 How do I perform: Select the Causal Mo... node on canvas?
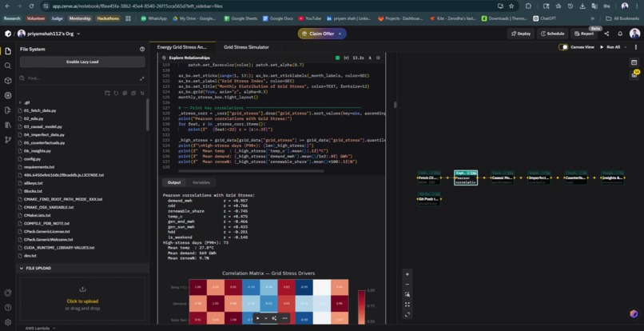pos(503,178)
